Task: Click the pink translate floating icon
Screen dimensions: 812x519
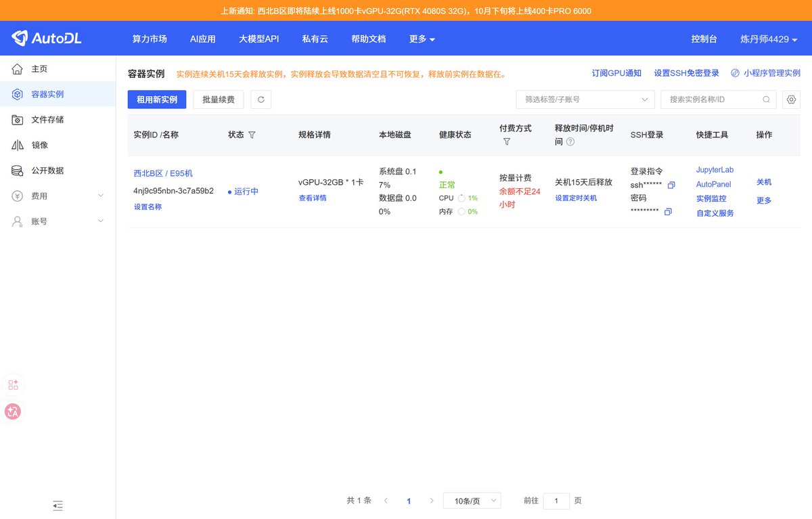Action: 13,411
